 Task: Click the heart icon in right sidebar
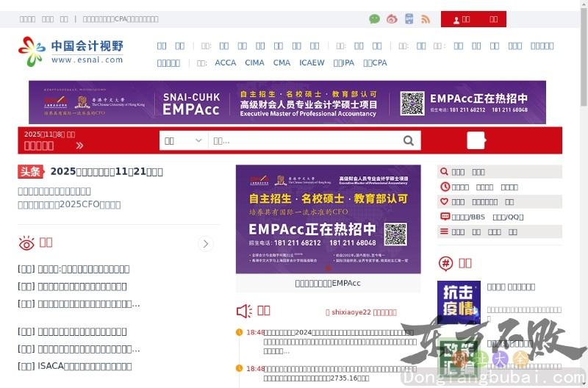coord(444,201)
